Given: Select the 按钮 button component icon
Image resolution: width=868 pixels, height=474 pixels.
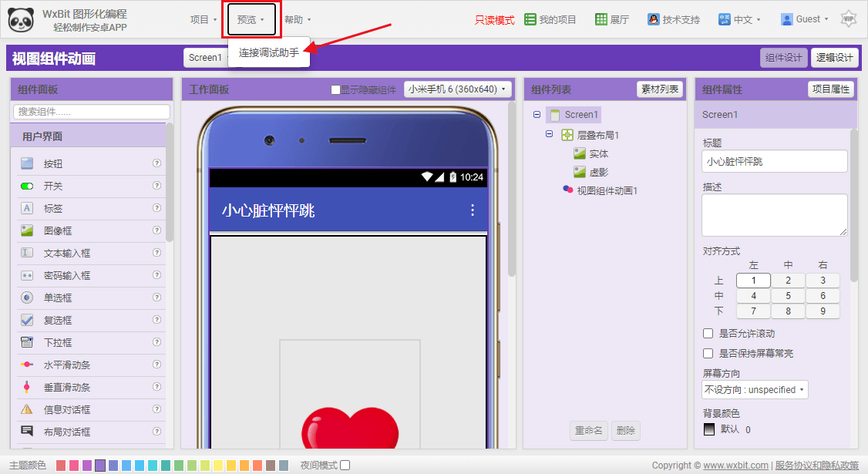Looking at the screenshot, I should click(x=26, y=163).
